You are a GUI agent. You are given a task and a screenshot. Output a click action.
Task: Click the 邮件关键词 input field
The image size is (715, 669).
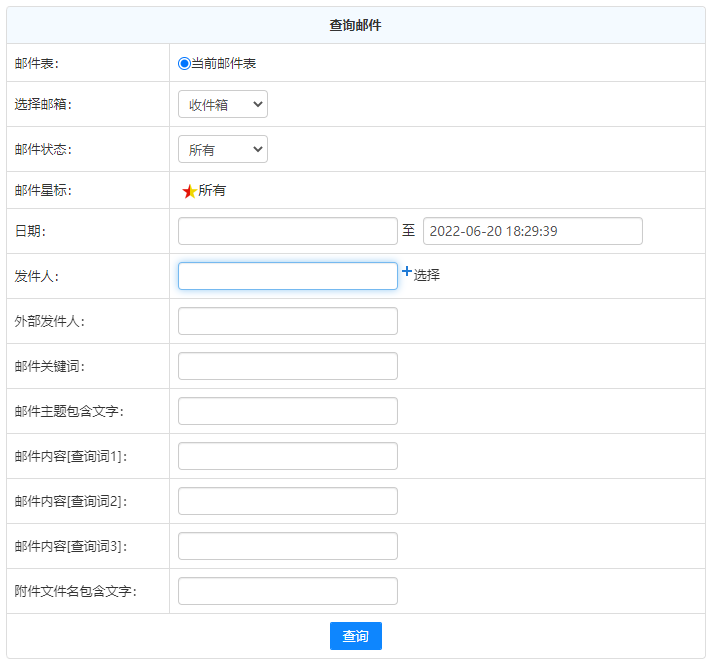coord(287,366)
